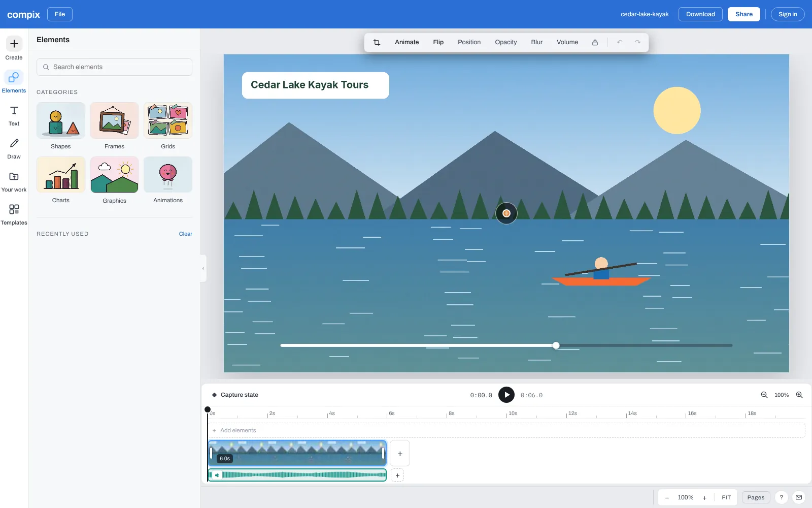This screenshot has width=812, height=508.
Task: Click the FIT zoom button
Action: point(726,497)
